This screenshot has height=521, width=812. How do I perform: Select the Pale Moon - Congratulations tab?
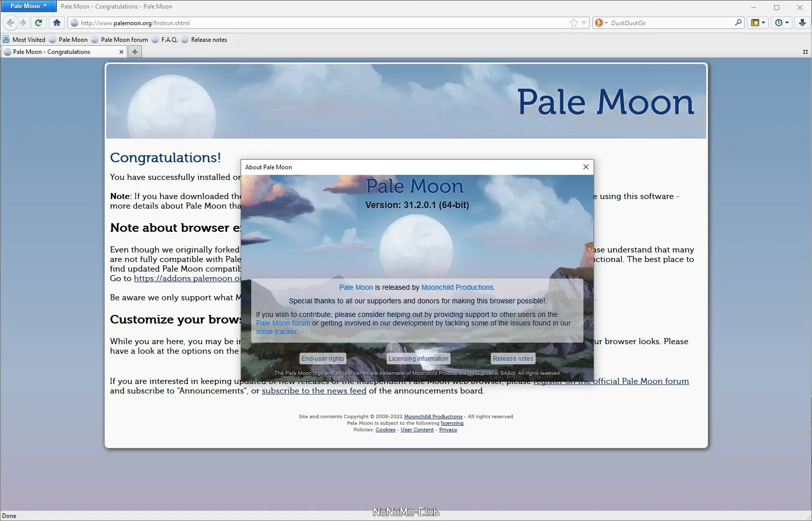64,51
